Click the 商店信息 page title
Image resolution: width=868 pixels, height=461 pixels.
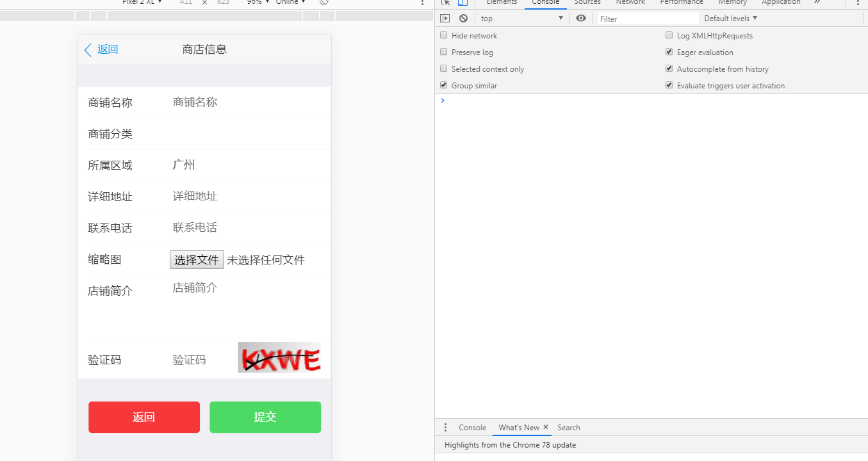pyautogui.click(x=204, y=49)
